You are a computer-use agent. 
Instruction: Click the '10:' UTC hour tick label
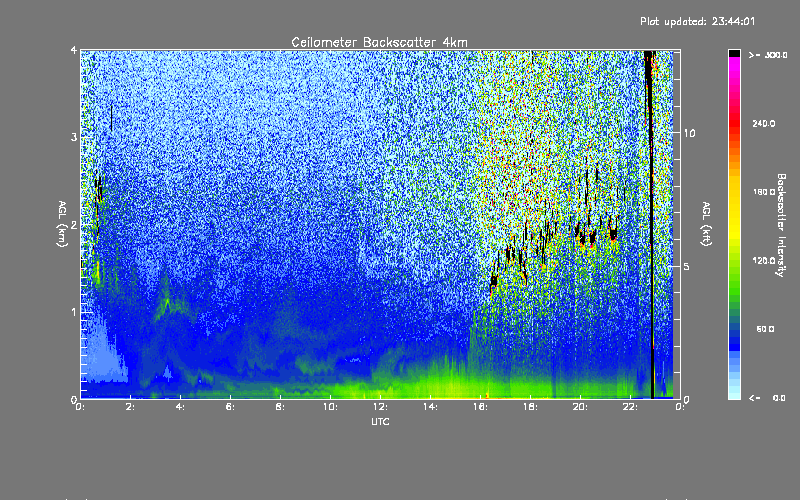330,407
